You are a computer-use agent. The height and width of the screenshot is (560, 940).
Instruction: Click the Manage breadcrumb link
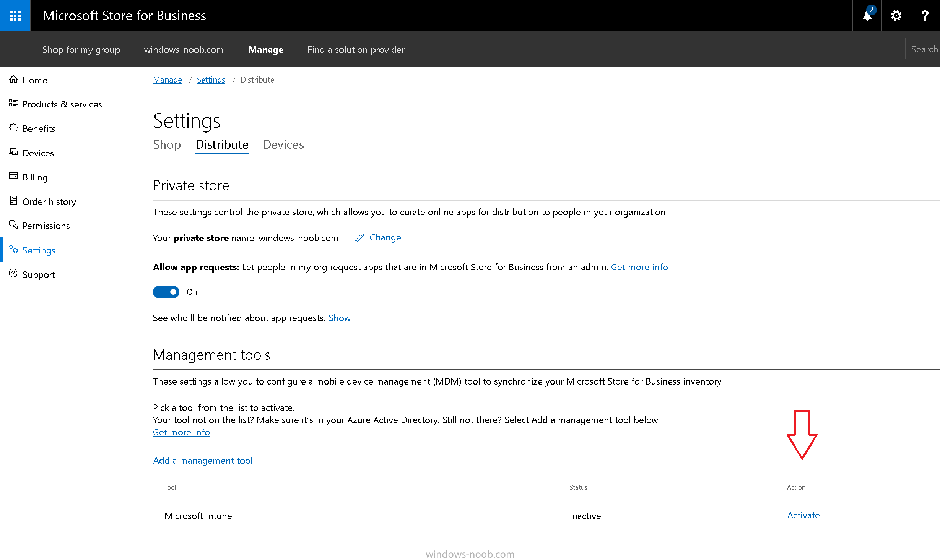pos(168,80)
